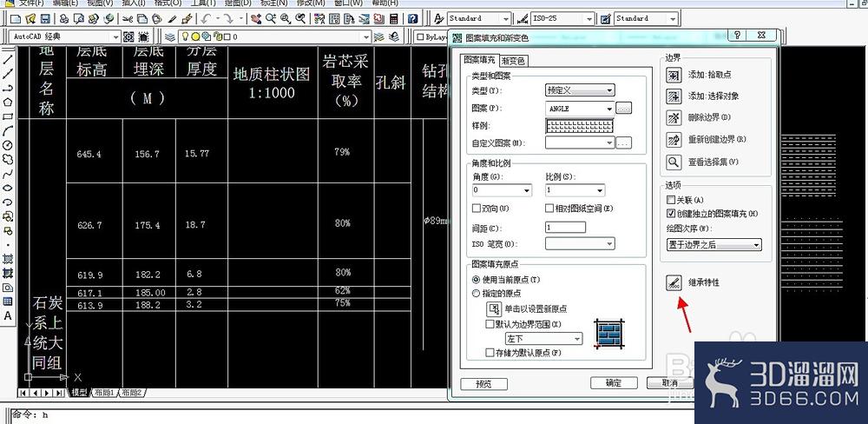This screenshot has width=868, height=424.
Task: Open the QuickCalc calculator icon
Action: 393,19
